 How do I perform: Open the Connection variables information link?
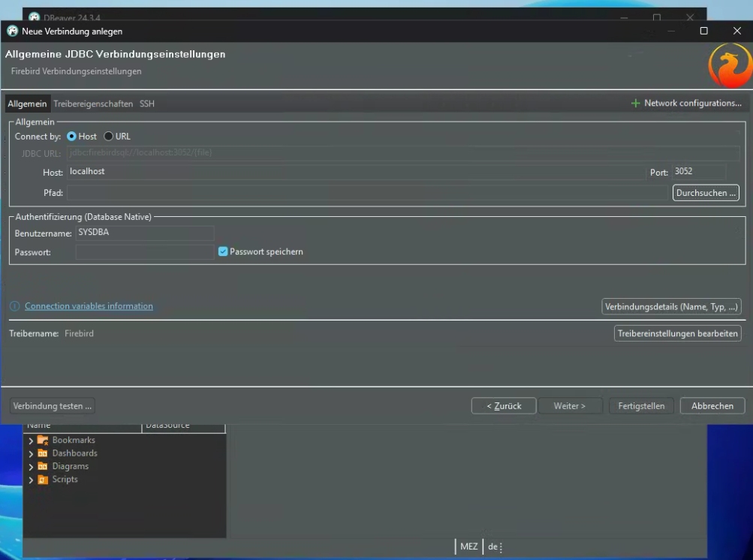coord(89,306)
